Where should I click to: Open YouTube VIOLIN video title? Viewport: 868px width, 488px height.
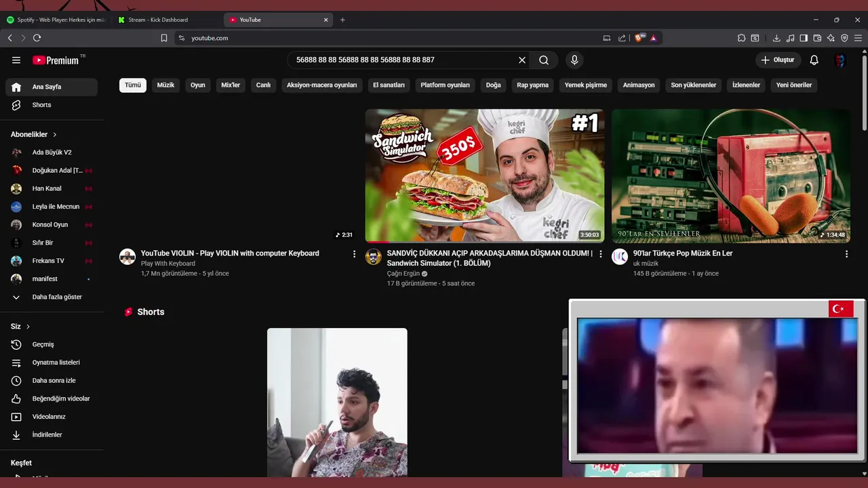point(230,253)
